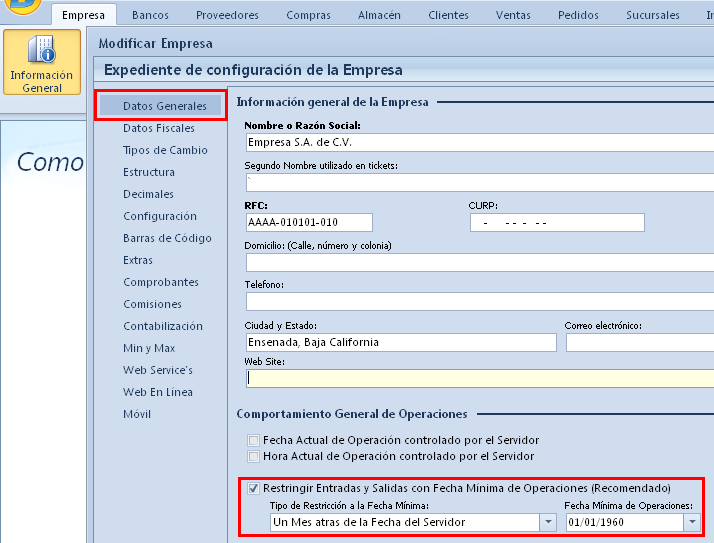Image resolution: width=714 pixels, height=543 pixels.
Task: Click the Información General icon button
Action: click(42, 64)
